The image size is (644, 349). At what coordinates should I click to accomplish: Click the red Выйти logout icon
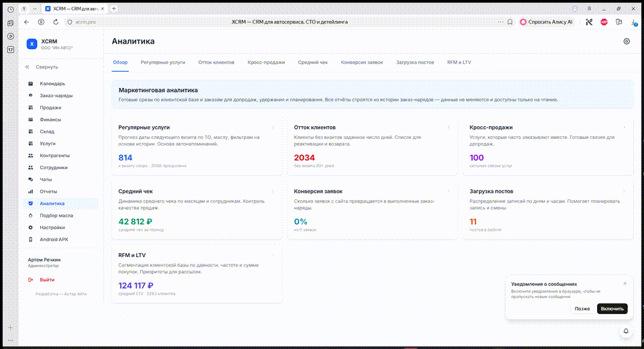tap(30, 279)
